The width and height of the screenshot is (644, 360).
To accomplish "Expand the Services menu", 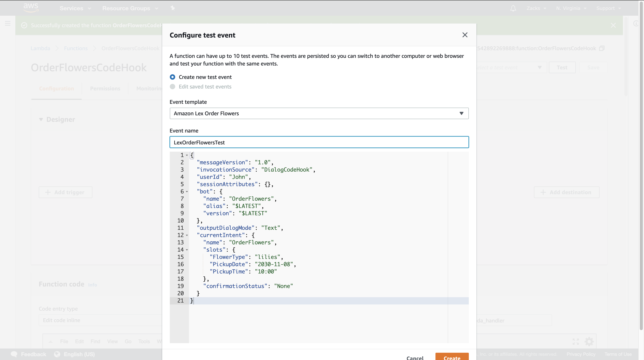I will tap(75, 8).
